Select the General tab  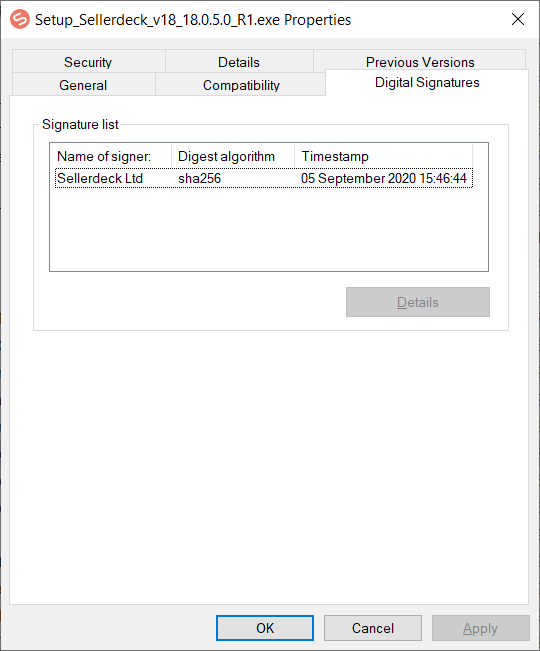pos(83,85)
